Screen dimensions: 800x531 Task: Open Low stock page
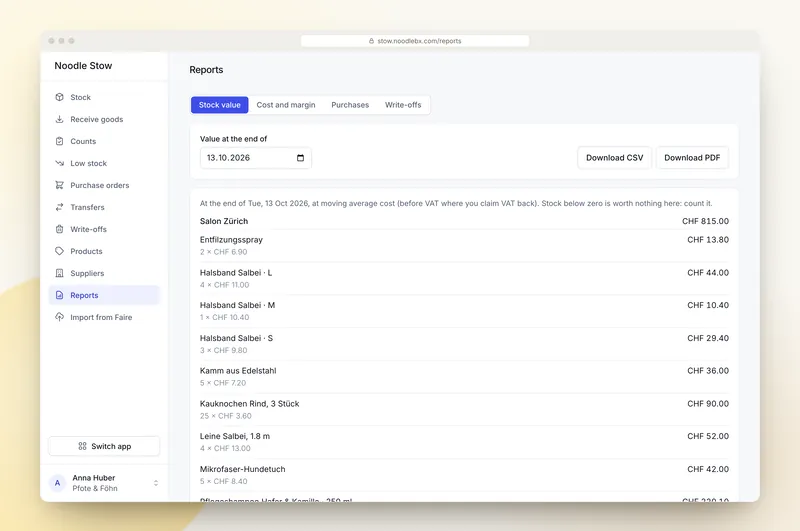pos(104,163)
